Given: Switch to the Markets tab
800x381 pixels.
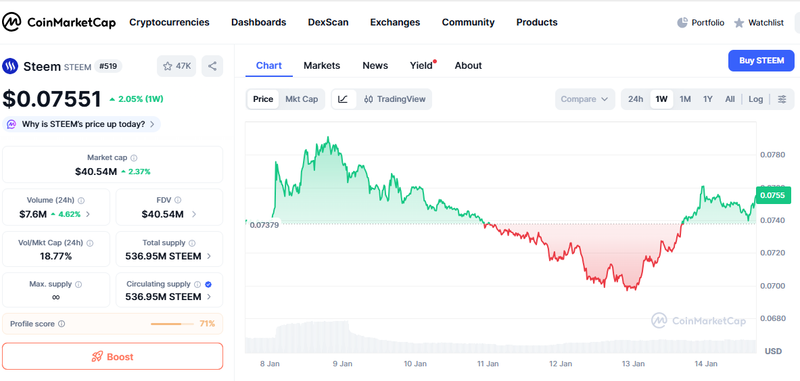Looking at the screenshot, I should tap(322, 65).
